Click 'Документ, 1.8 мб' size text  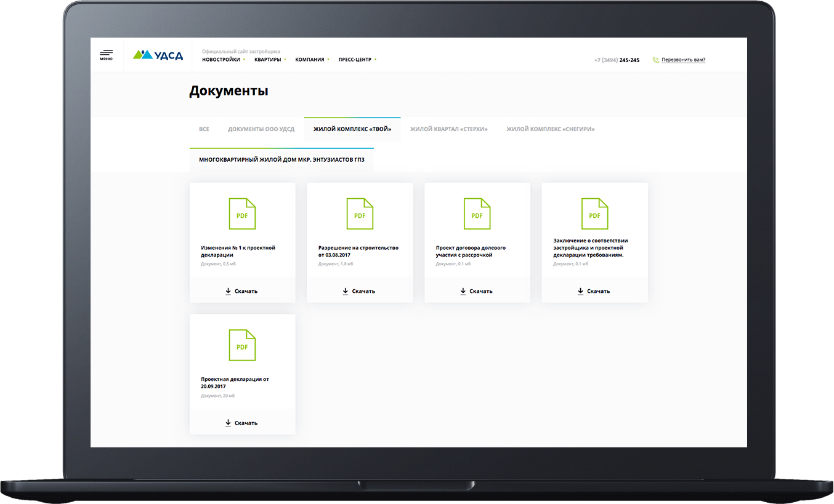click(x=336, y=264)
